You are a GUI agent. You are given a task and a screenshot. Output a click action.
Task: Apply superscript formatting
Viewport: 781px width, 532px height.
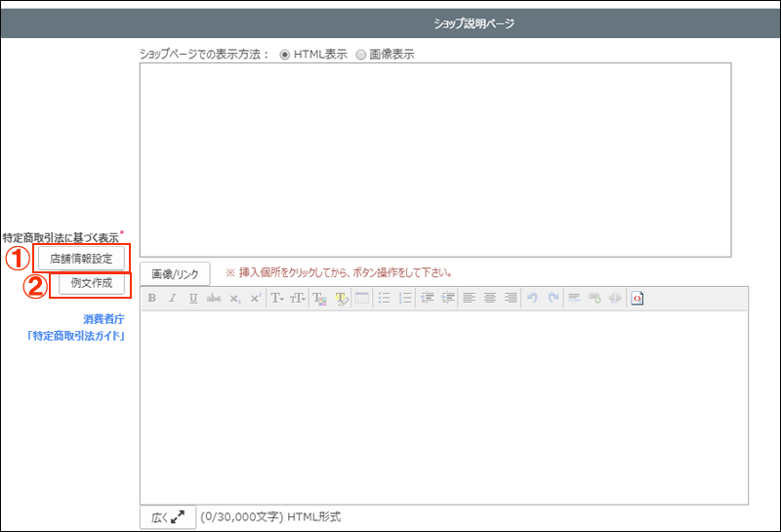coord(256,298)
